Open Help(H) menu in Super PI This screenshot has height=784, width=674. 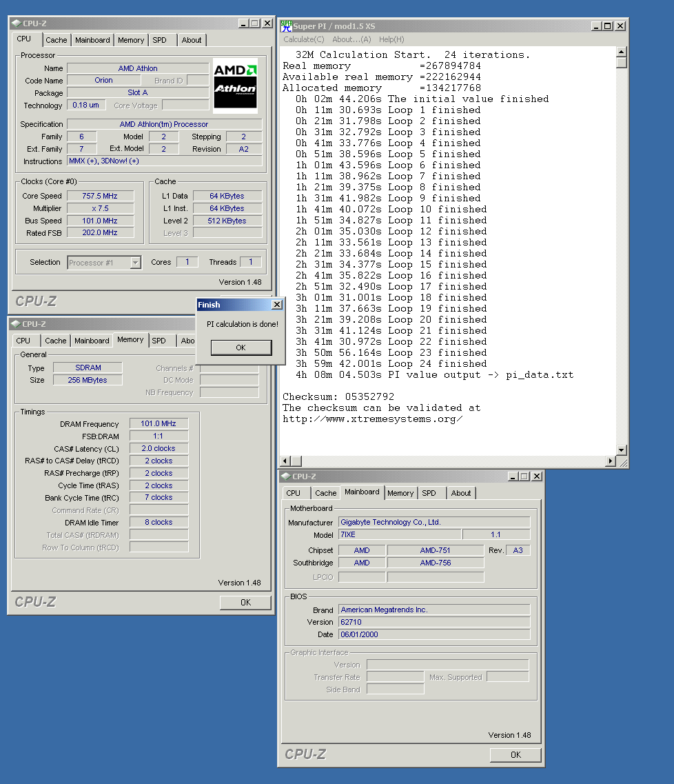(391, 39)
